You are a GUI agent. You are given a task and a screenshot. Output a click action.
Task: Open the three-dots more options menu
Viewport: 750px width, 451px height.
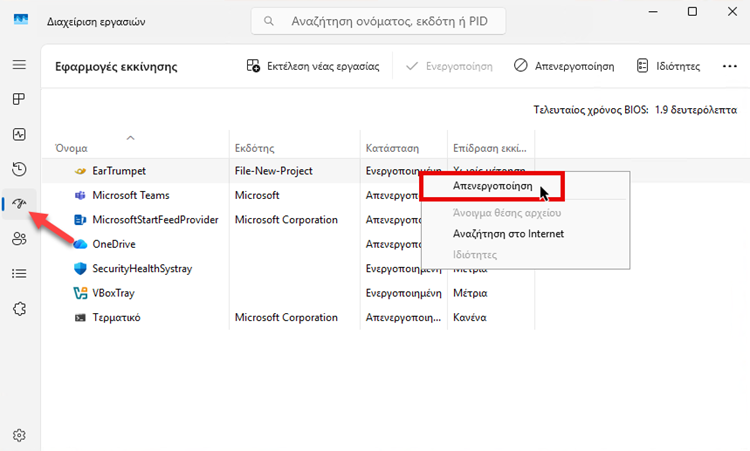coord(730,66)
